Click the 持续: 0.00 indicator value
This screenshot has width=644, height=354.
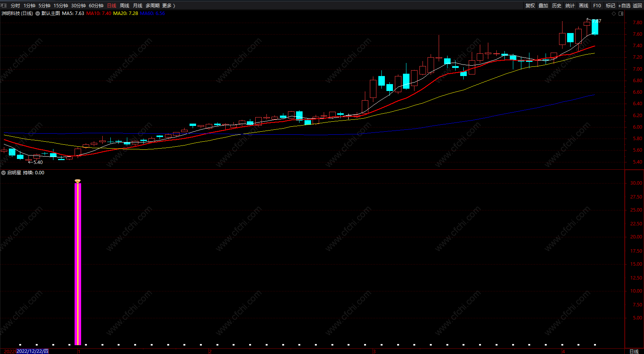pos(34,173)
